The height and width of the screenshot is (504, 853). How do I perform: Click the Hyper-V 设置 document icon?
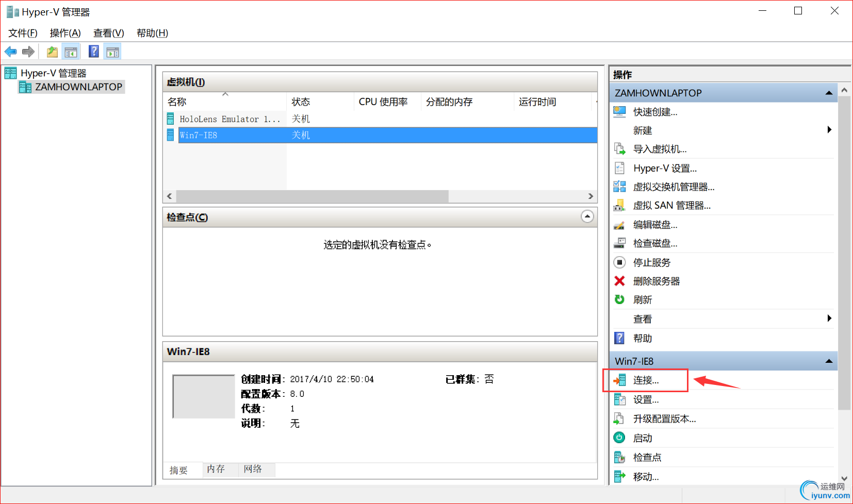point(619,168)
